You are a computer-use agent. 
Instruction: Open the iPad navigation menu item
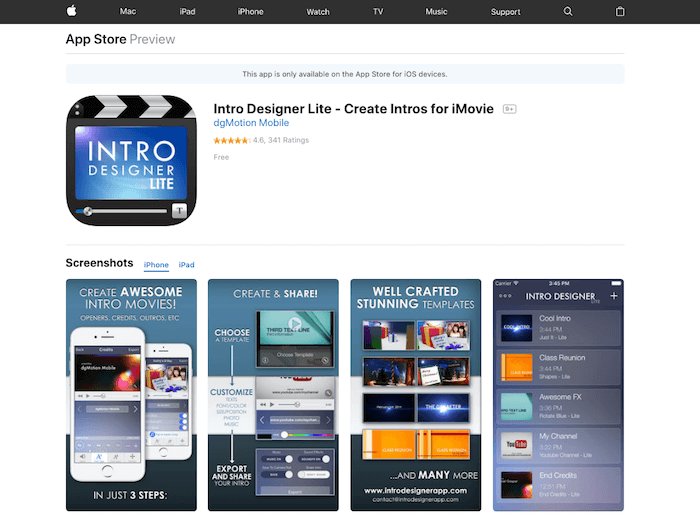188,12
